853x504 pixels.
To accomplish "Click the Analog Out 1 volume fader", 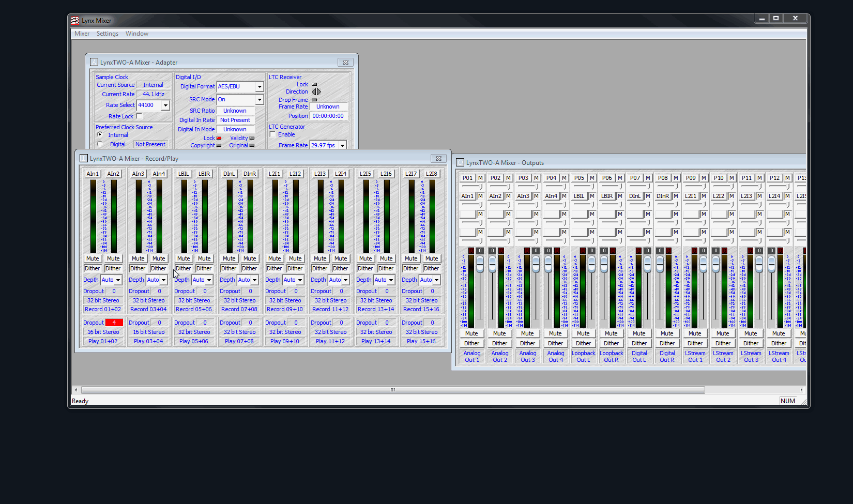I will 480,265.
